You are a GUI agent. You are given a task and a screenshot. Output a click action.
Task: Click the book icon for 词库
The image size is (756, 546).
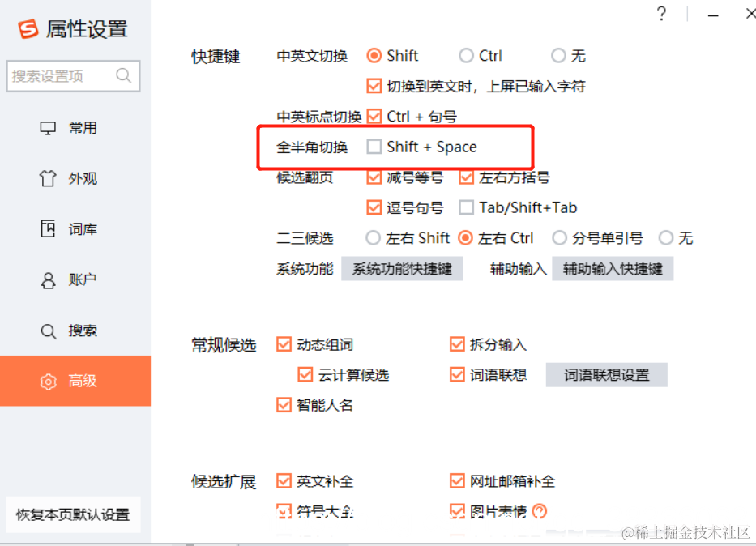(48, 229)
